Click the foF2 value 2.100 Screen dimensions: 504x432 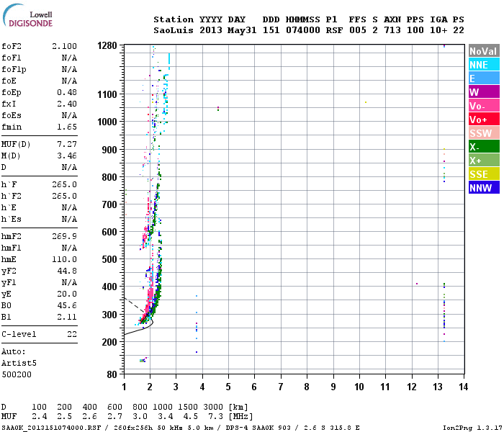click(64, 46)
